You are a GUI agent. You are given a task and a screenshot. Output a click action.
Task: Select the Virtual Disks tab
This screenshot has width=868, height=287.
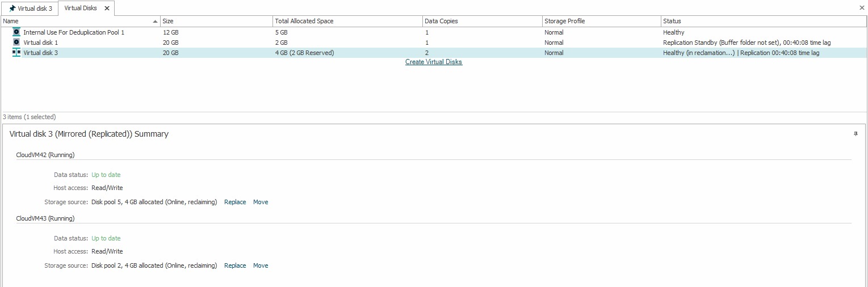click(x=81, y=9)
